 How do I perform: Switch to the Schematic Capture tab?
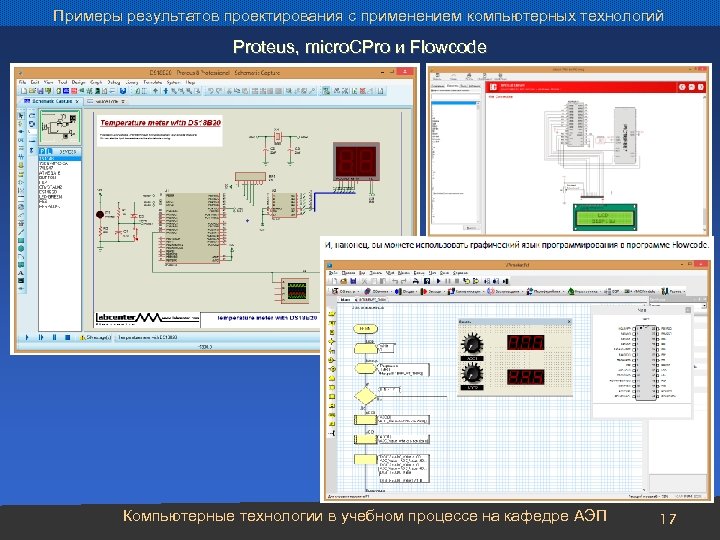pos(51,101)
